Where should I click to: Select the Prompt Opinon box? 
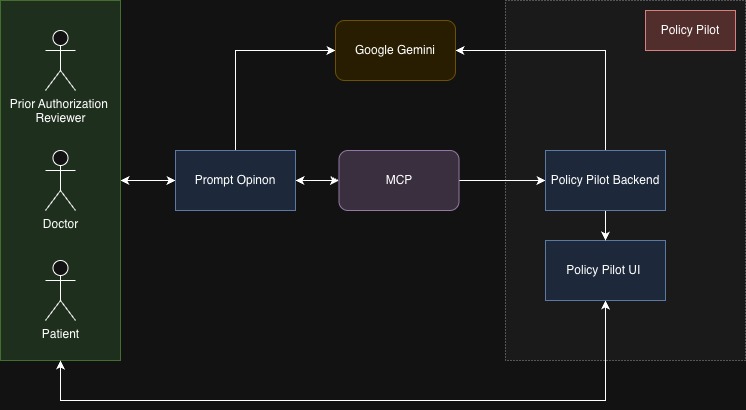click(236, 180)
